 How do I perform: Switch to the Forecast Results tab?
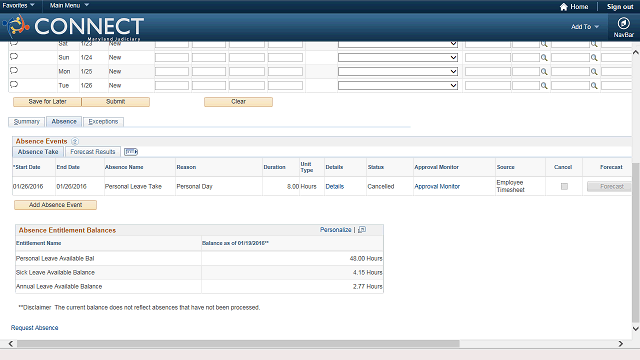pos(93,152)
